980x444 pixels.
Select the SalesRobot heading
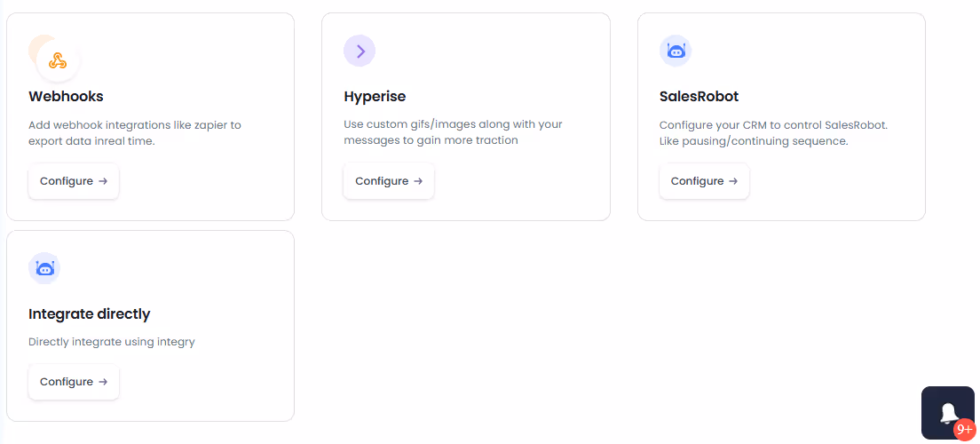(699, 96)
